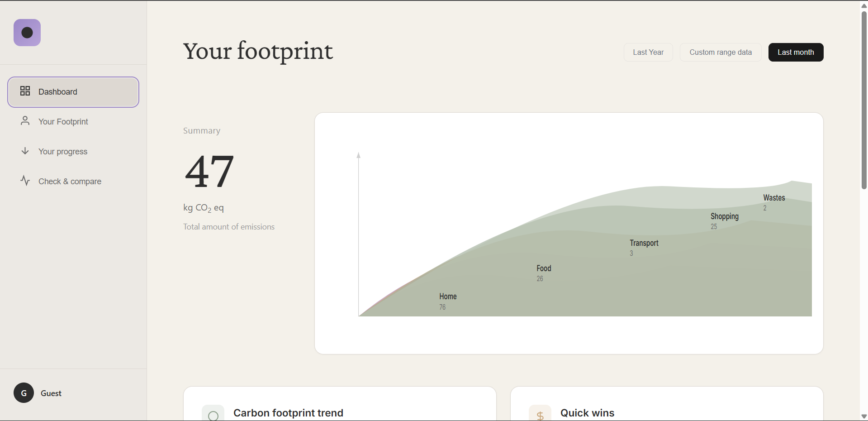The width and height of the screenshot is (868, 421).
Task: Click the activity pulse icon beside Check & compare
Action: [x=25, y=181]
